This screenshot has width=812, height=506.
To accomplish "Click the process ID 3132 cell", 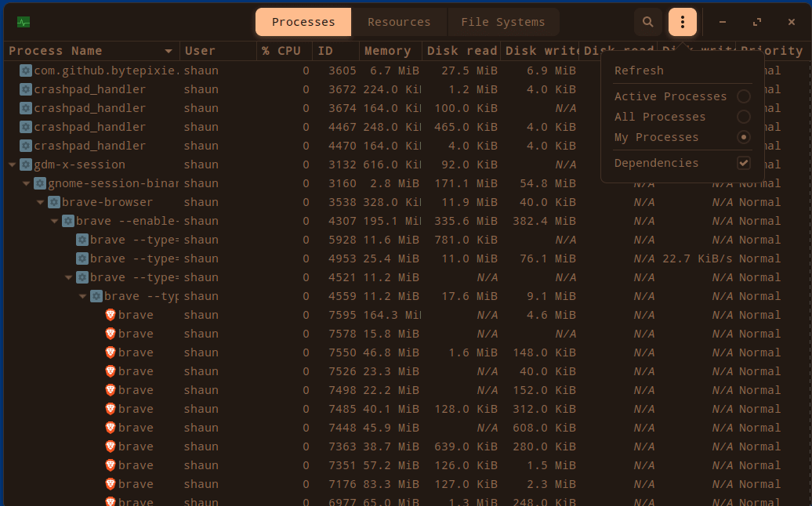I will (x=342, y=164).
